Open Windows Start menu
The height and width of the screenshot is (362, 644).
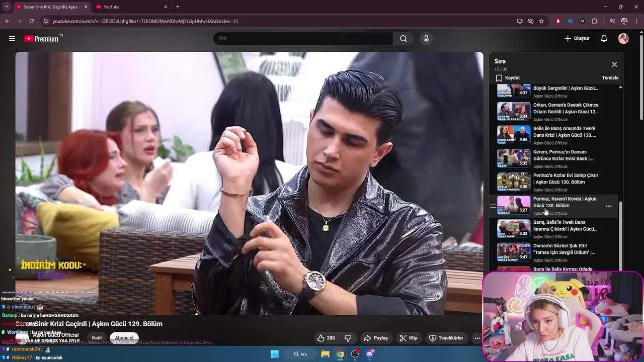tap(275, 354)
